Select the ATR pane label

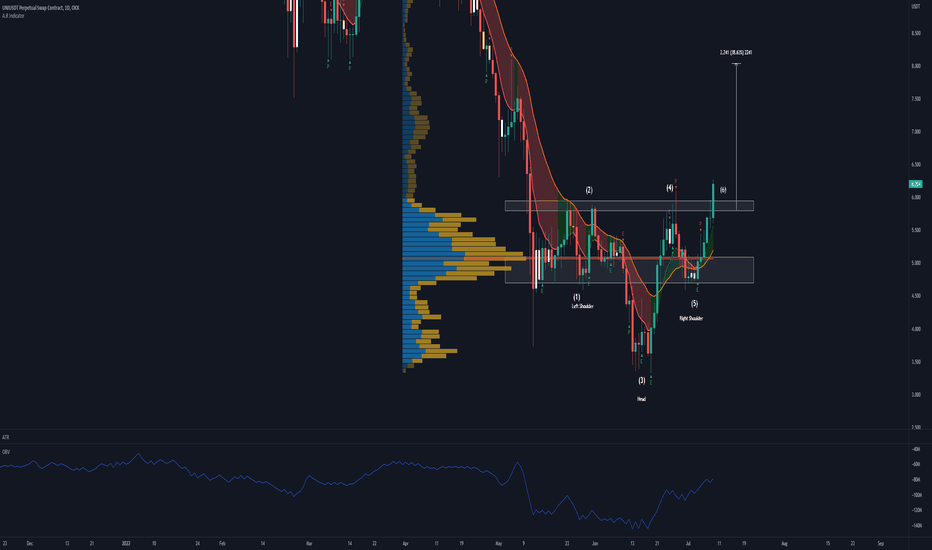point(5,437)
